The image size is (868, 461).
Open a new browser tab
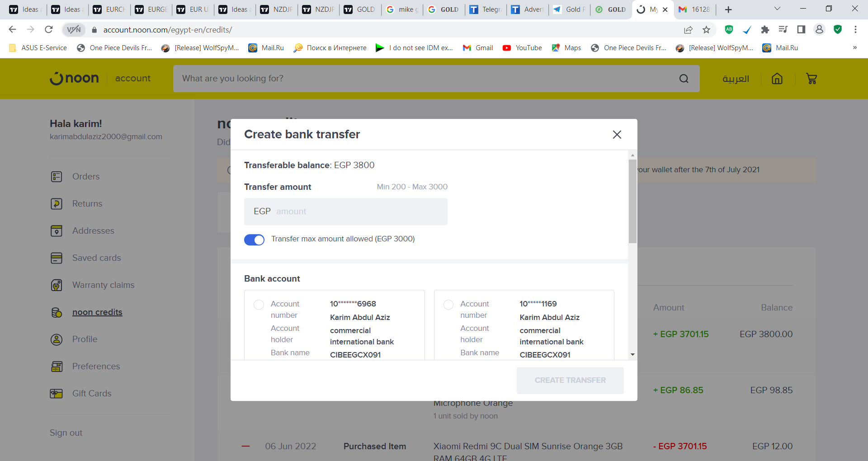(728, 9)
